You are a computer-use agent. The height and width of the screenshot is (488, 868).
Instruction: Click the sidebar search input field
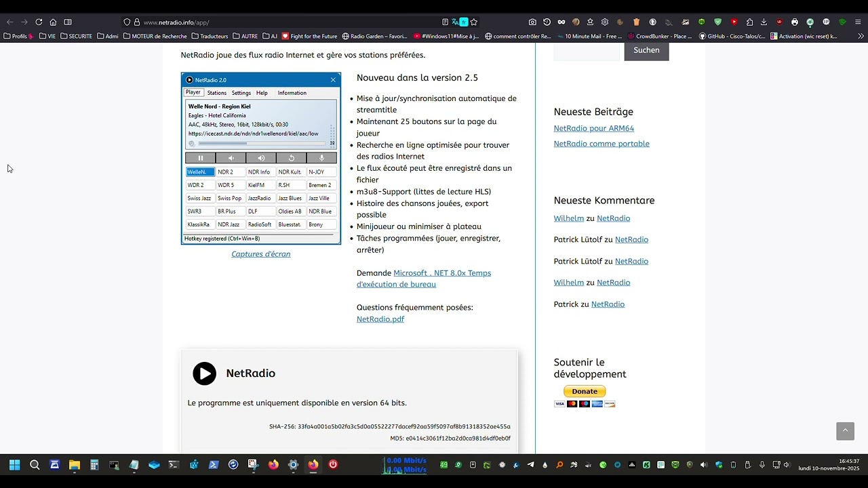pos(587,52)
